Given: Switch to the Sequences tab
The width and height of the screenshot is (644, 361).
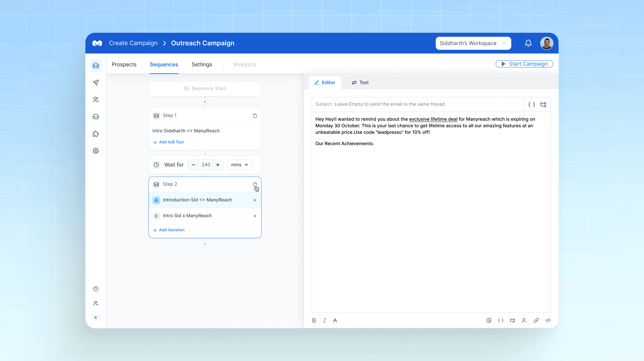Looking at the screenshot, I should [x=164, y=65].
